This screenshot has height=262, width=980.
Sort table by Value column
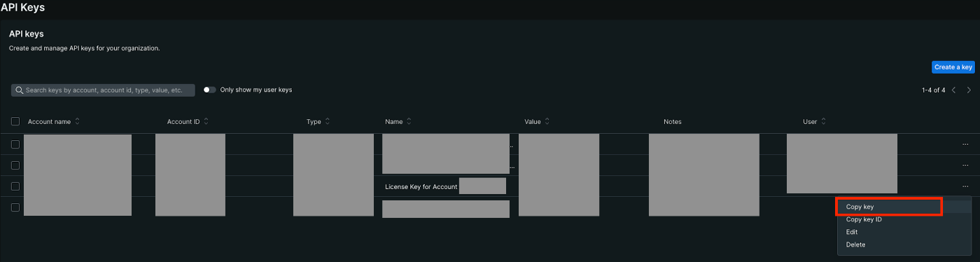click(x=537, y=121)
